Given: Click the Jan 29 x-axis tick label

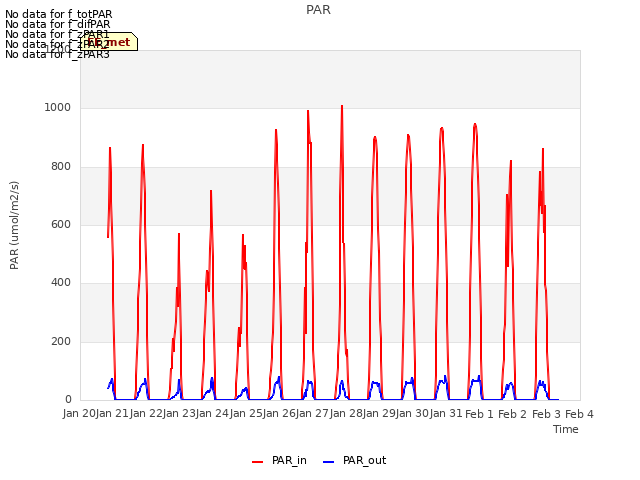Looking at the screenshot, I should 379,414.
